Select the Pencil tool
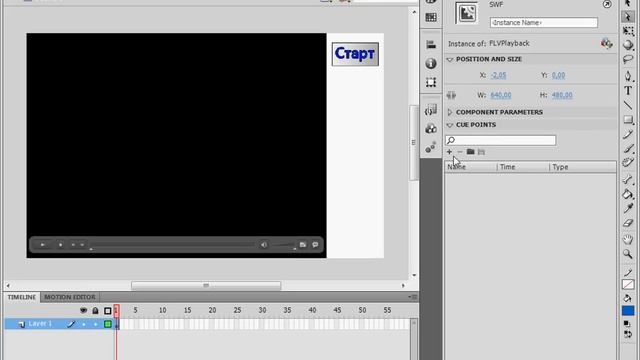The image size is (640, 360). tap(628, 134)
